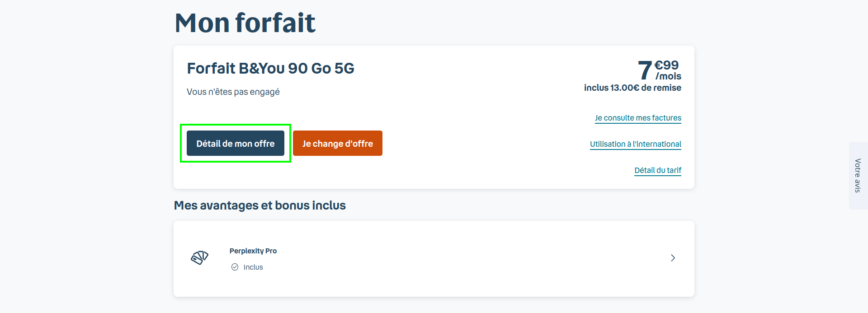The height and width of the screenshot is (313, 868).
Task: Click the inclus 13.00€ de remise text
Action: (x=632, y=88)
